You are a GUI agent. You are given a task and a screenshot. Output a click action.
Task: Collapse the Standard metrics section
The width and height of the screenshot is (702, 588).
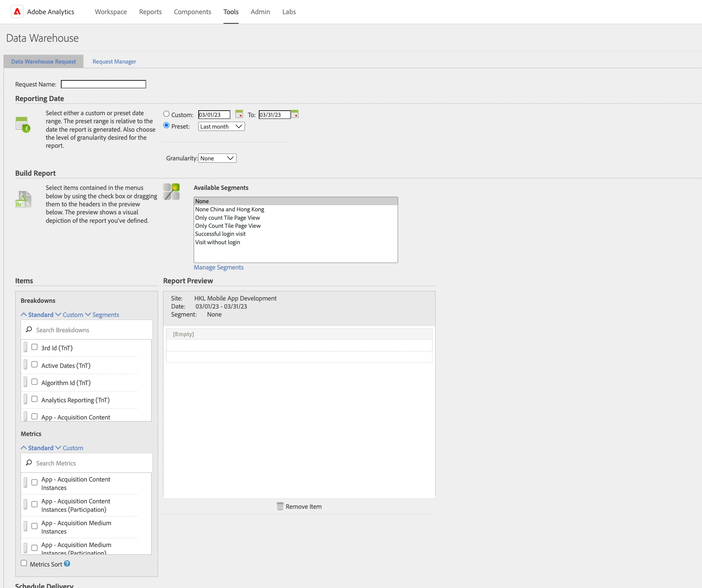pyautogui.click(x=37, y=448)
